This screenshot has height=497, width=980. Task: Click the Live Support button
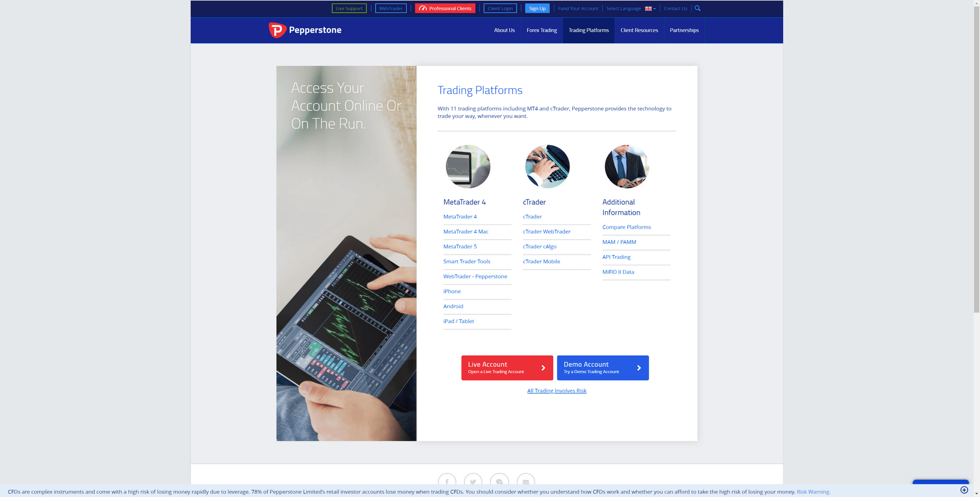point(349,8)
